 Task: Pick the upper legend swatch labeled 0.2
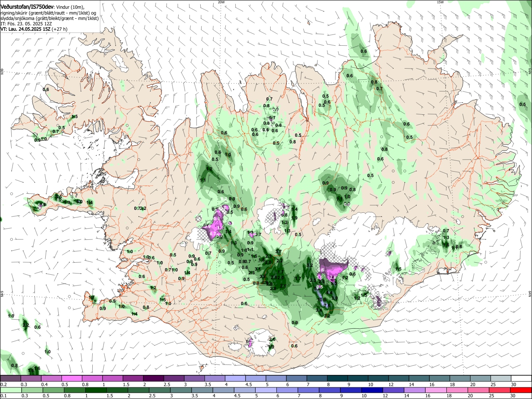(10, 379)
